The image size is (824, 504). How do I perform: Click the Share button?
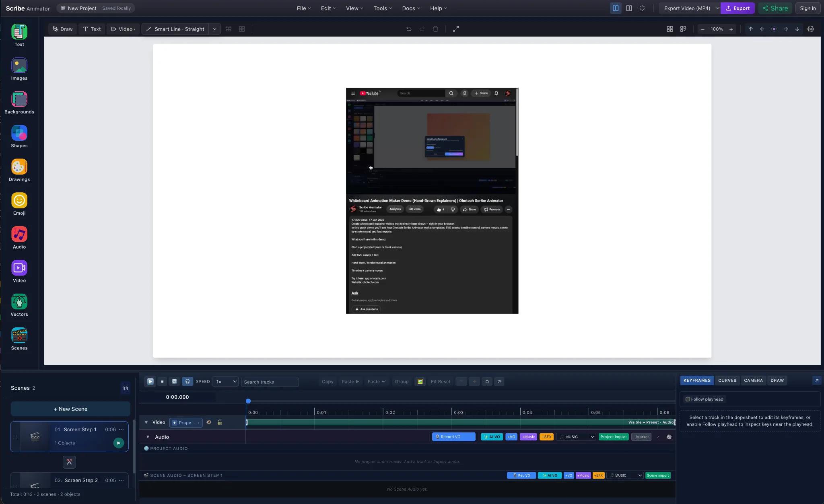(x=775, y=8)
